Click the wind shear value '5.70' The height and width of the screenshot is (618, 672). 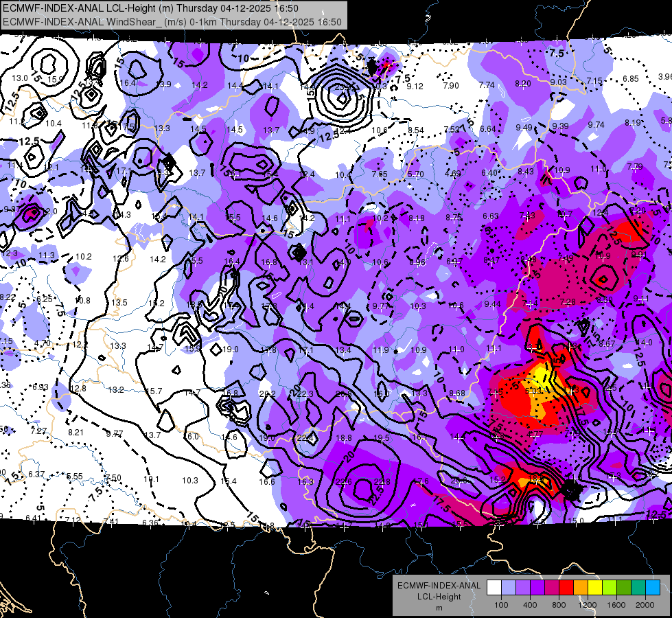click(416, 174)
